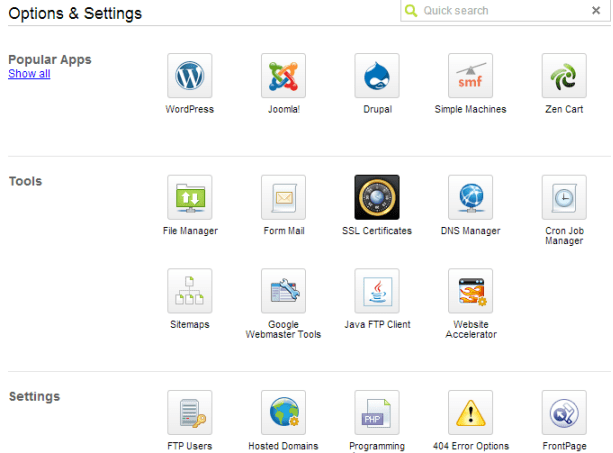The height and width of the screenshot is (453, 613).
Task: Click the Java FTP Client text label
Action: [x=377, y=324]
